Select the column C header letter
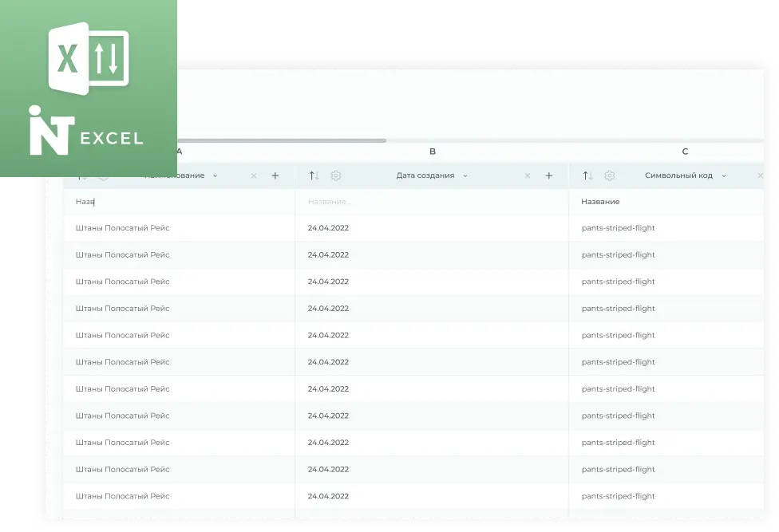The height and width of the screenshot is (532, 779). 685,151
